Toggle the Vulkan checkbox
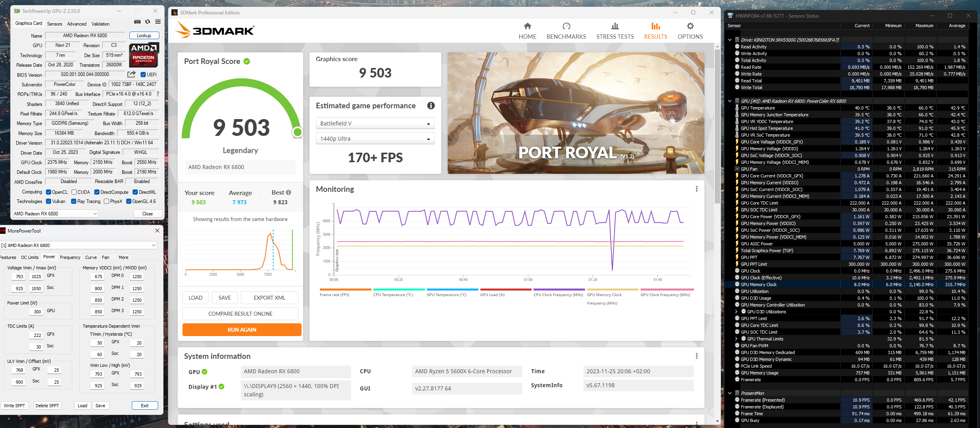Screen dimensions: 980x428 pyautogui.click(x=48, y=201)
